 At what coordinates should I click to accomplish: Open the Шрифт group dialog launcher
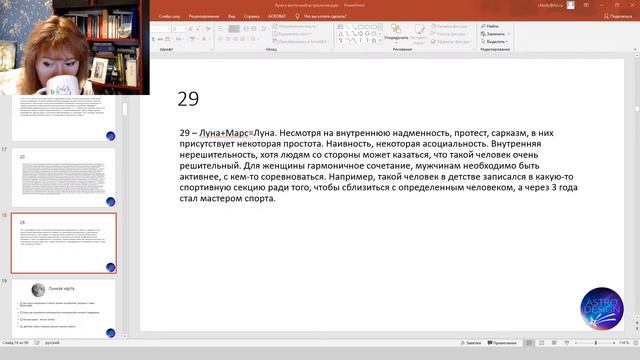click(x=212, y=49)
